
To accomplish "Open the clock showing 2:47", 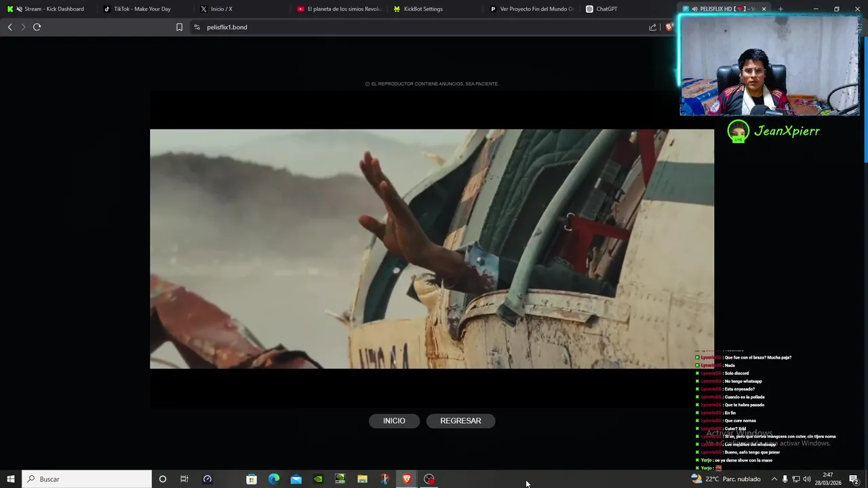I will coord(828,479).
